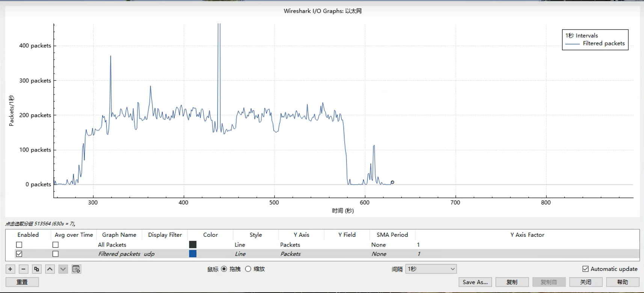Click the 重置 reset button
644x293 pixels.
pos(22,282)
